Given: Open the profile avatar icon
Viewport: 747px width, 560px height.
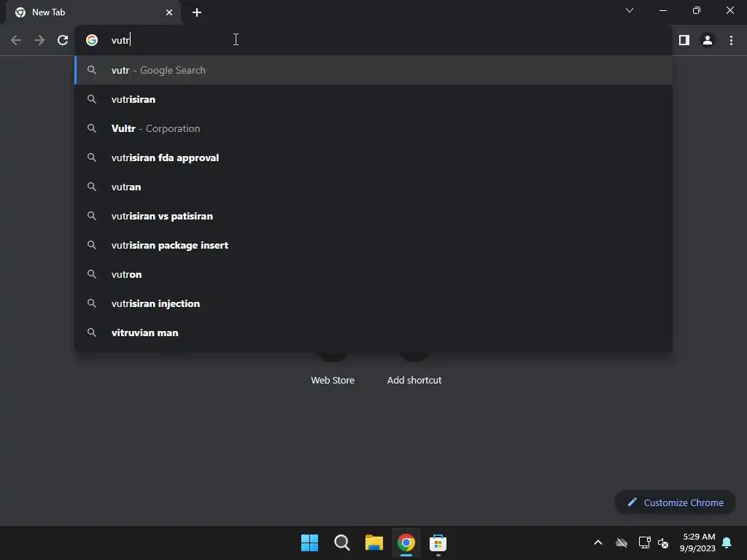Looking at the screenshot, I should tap(708, 40).
